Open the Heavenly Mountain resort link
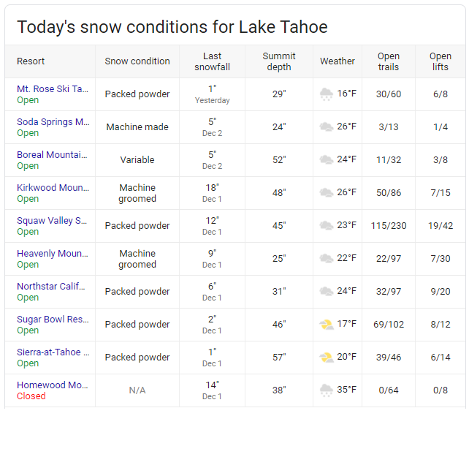 pyautogui.click(x=53, y=253)
